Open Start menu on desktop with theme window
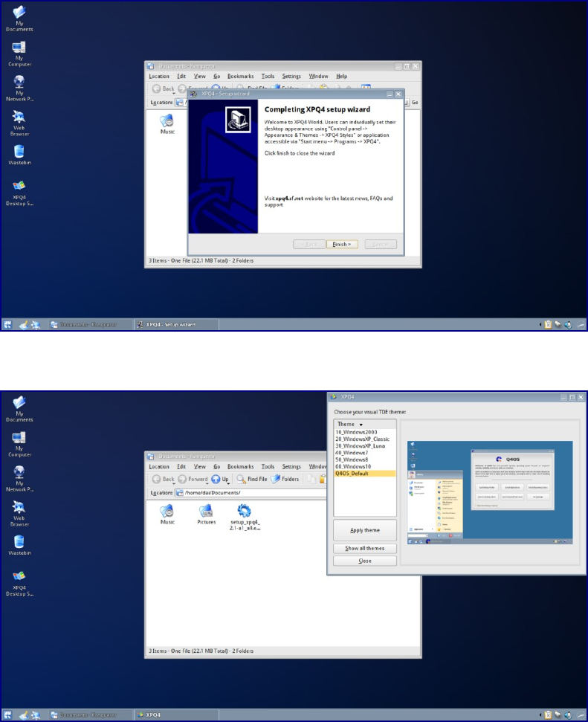588x722 pixels. pyautogui.click(x=7, y=715)
